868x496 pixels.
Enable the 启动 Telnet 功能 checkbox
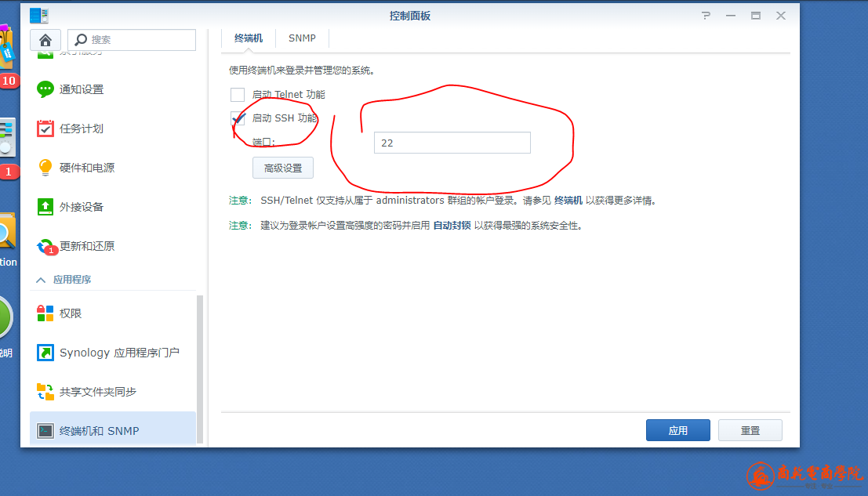(238, 95)
